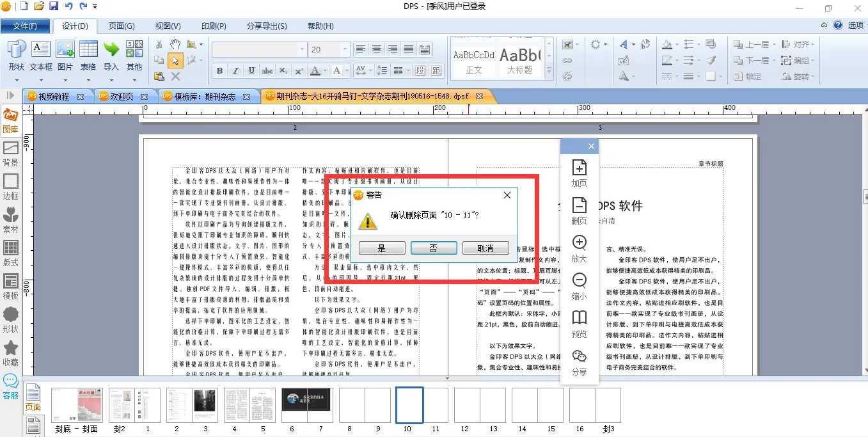
Task: Open the 收藏 favorites star panel
Action: pyautogui.click(x=10, y=354)
